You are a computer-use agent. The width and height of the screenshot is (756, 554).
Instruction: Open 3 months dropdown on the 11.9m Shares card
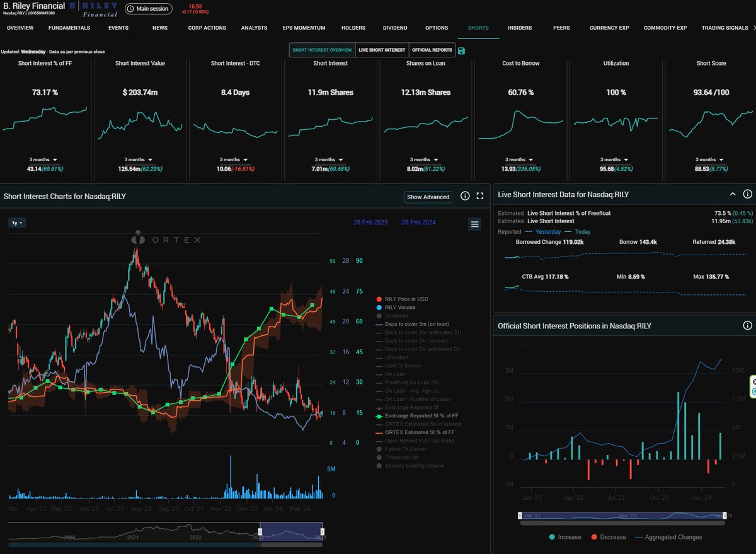(330, 160)
